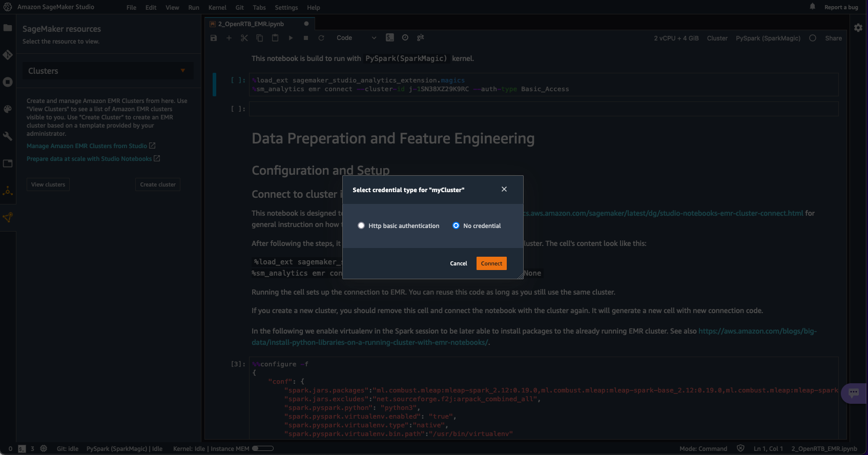Open the file browser sidebar icon
The height and width of the screenshot is (455, 868).
(x=8, y=28)
